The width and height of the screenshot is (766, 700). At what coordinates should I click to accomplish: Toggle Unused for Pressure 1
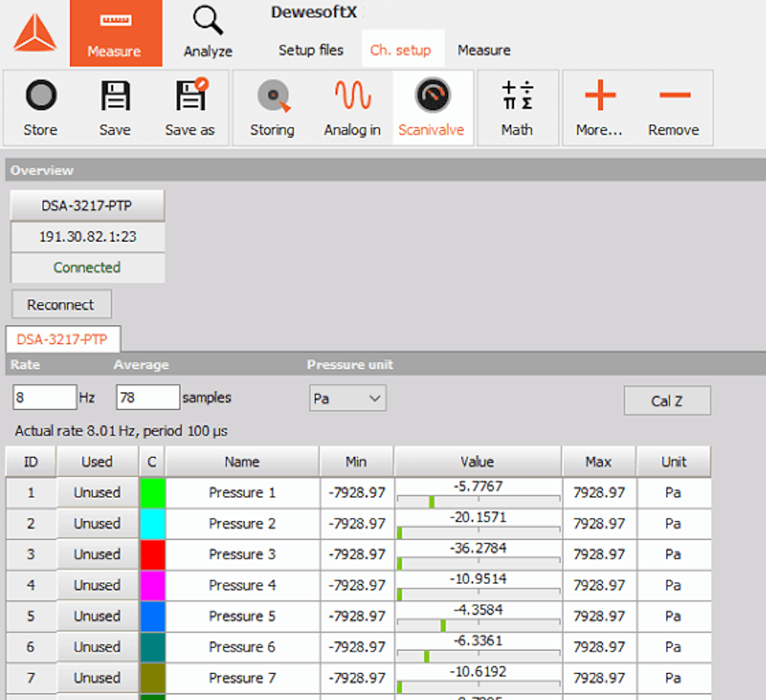(x=97, y=492)
